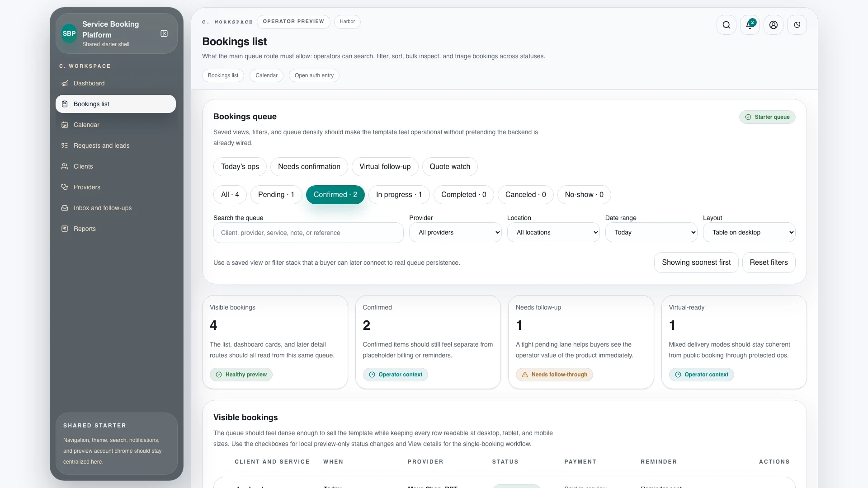Open Providers in the sidebar

116,187
